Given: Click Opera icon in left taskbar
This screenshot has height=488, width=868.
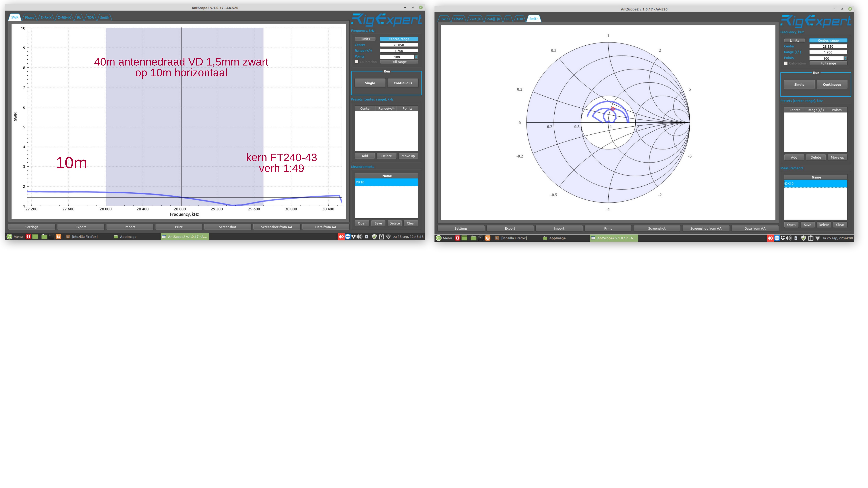Looking at the screenshot, I should click(28, 236).
